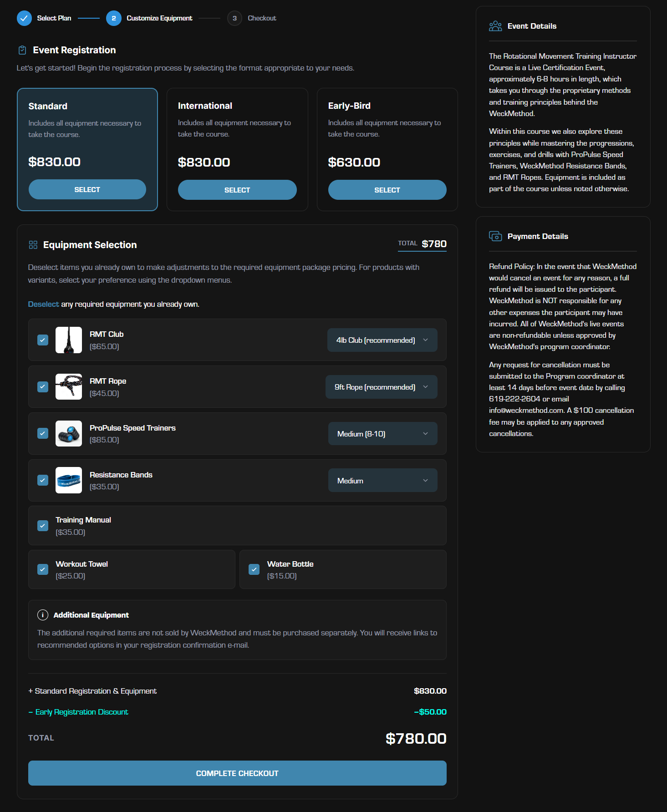Screen dimensions: 667x812
Task: Click the Early-Bird plan card title
Action: 349,106
